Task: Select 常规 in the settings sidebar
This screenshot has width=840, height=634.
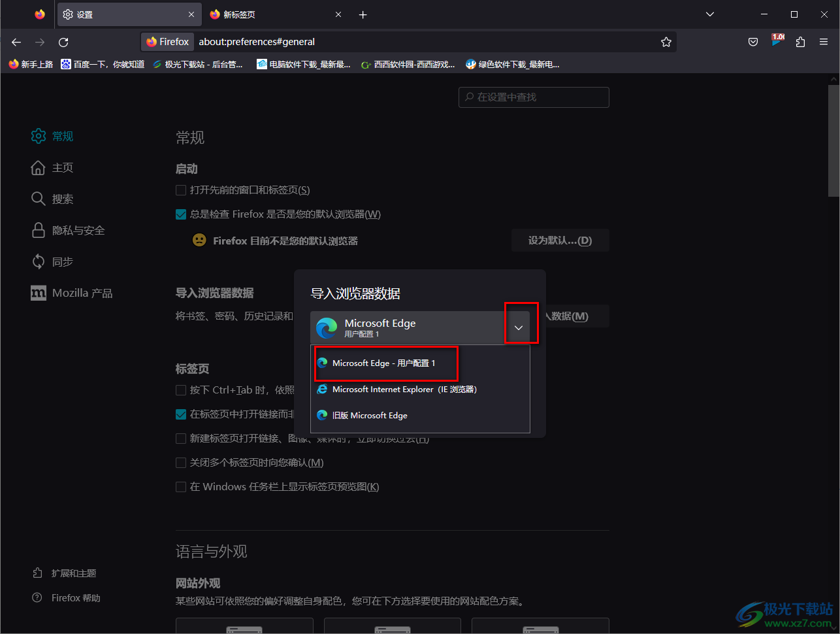Action: coord(52,136)
